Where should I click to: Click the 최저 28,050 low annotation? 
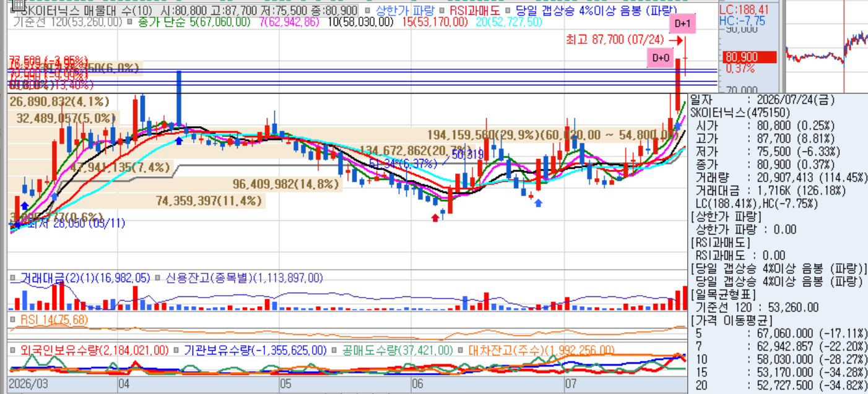coord(76,223)
